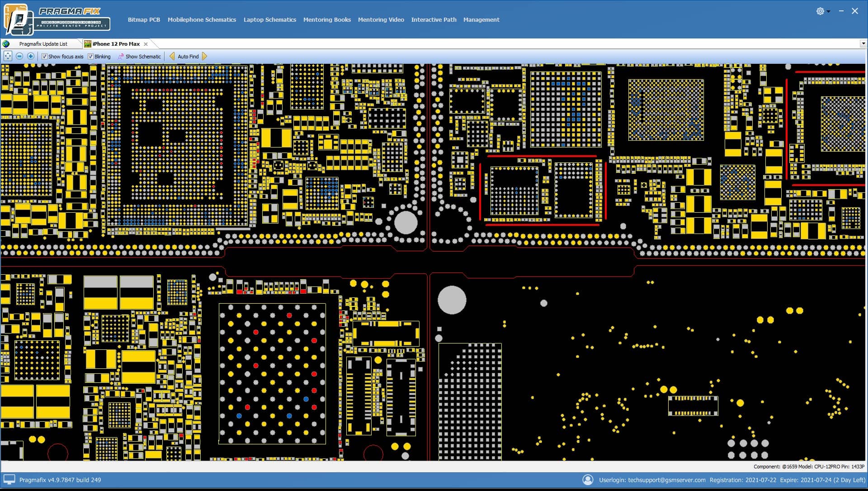The image size is (868, 491).
Task: Zoom out with the minus icon
Action: (x=19, y=56)
